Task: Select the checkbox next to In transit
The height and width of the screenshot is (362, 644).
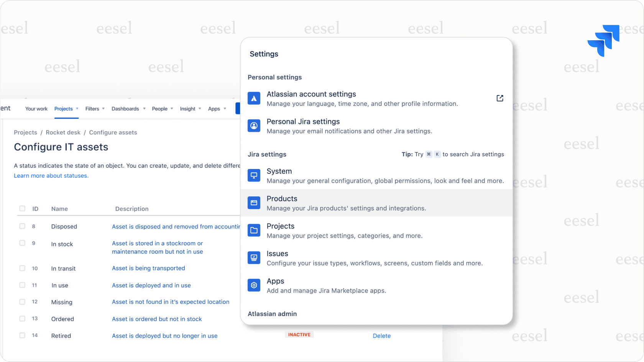Action: point(22,268)
